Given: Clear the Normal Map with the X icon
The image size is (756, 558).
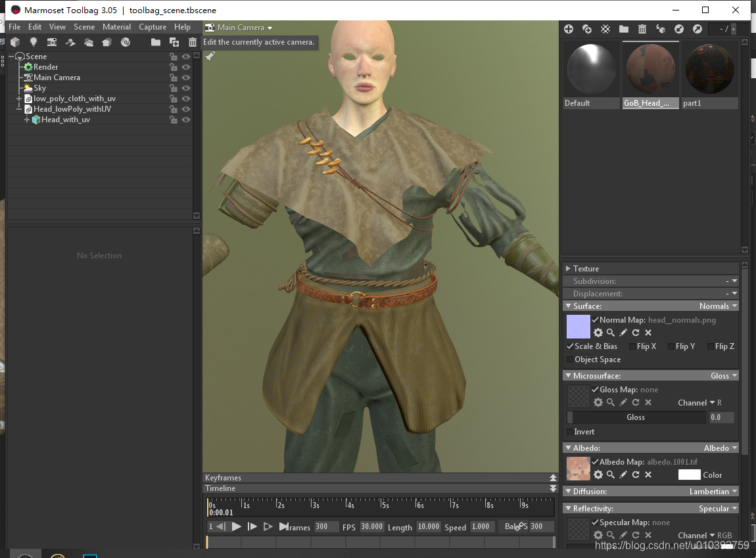Looking at the screenshot, I should [648, 333].
